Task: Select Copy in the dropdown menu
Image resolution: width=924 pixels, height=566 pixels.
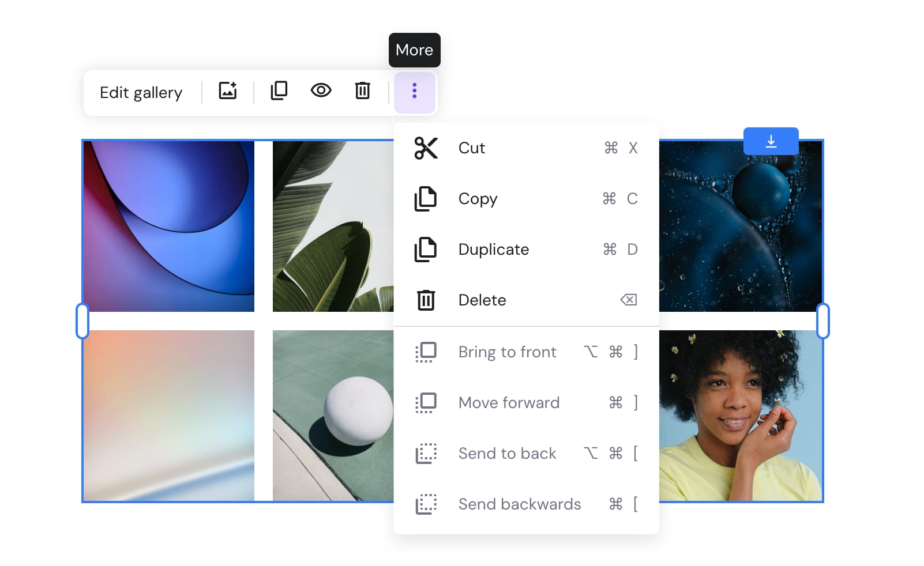Action: tap(477, 199)
